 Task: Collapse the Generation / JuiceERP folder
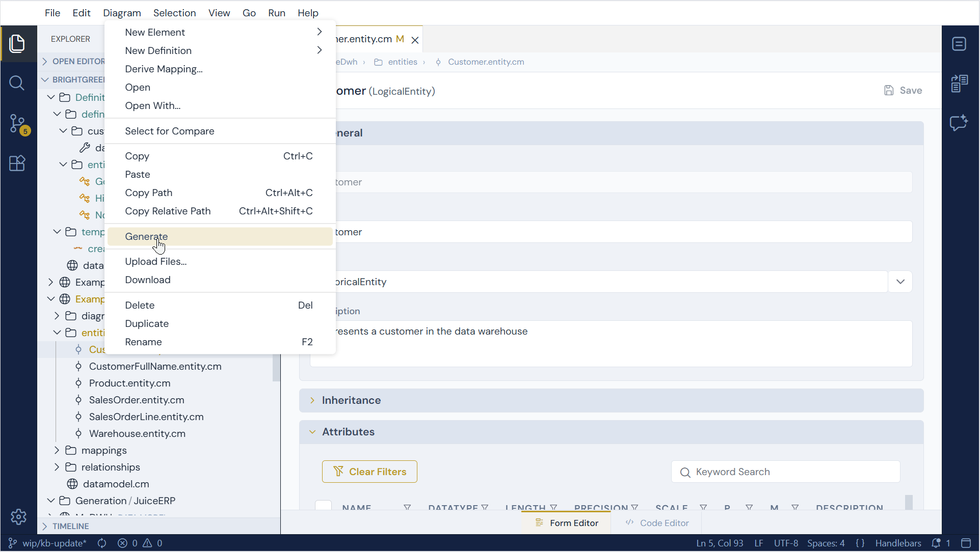51,501
